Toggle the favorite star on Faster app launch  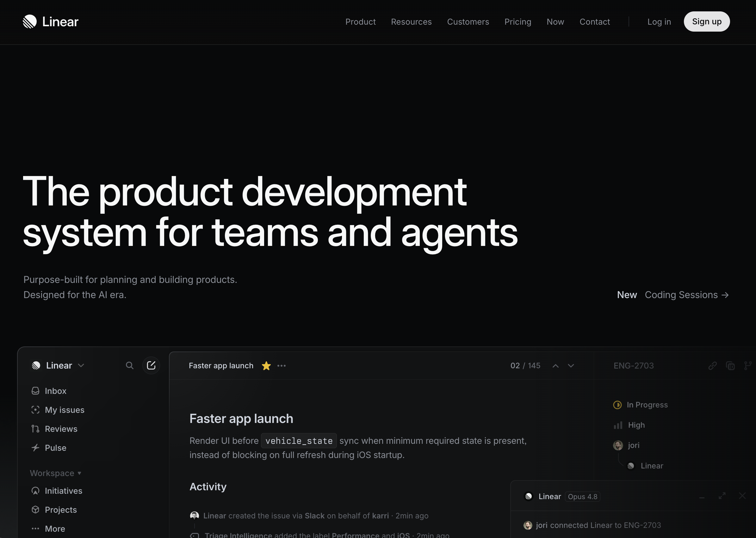click(266, 365)
